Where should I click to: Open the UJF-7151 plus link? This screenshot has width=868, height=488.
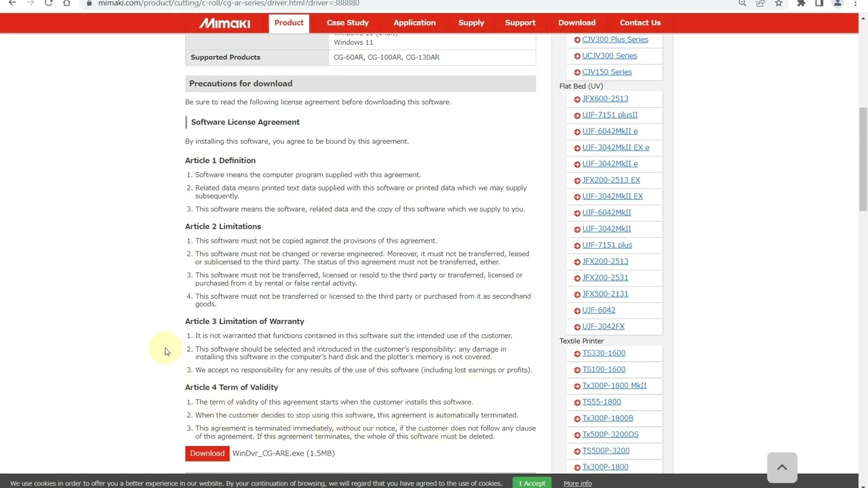pos(607,245)
